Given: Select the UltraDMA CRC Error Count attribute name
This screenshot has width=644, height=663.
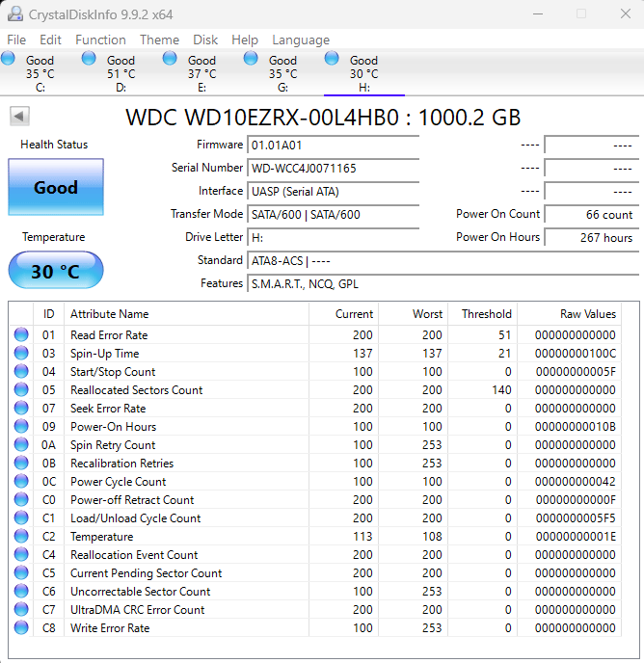Looking at the screenshot, I should point(137,610).
